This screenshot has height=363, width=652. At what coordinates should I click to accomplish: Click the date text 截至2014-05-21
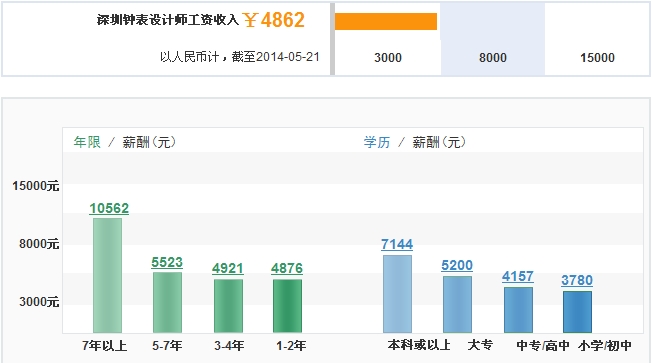point(275,57)
